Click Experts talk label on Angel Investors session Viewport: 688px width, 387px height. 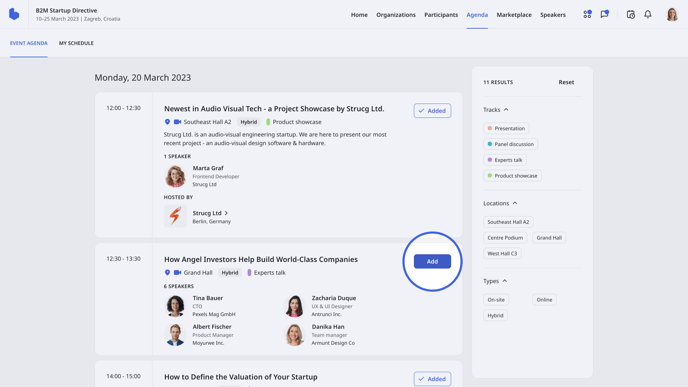pyautogui.click(x=269, y=272)
